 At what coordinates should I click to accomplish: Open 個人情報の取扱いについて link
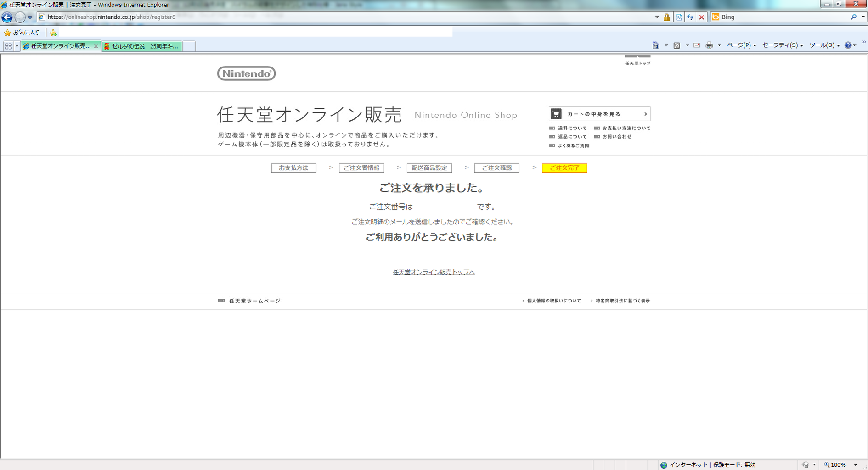coord(552,301)
